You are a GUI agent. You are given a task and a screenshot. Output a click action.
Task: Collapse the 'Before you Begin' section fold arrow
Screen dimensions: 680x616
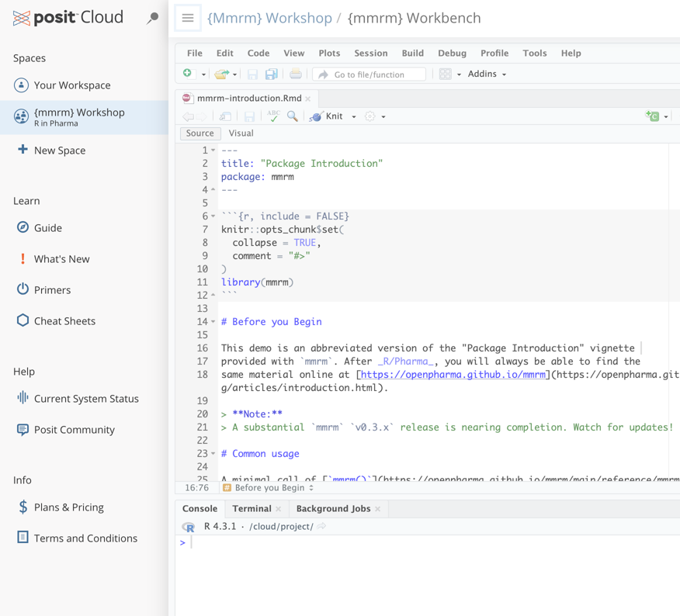(x=213, y=322)
